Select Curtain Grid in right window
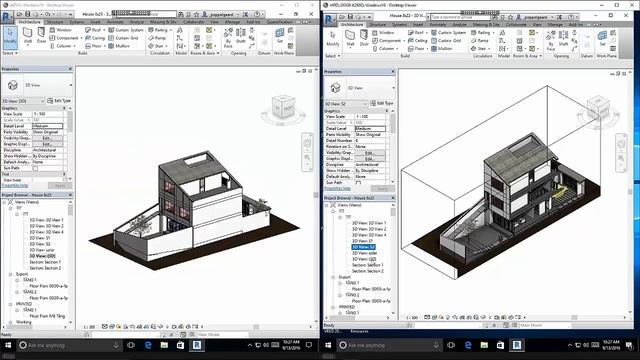 (446, 40)
